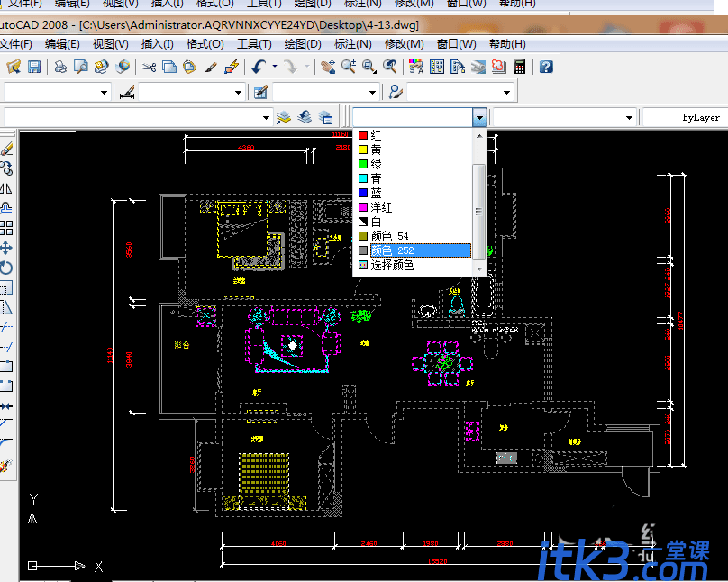Select the Move tool with four arrows

pos(6,248)
